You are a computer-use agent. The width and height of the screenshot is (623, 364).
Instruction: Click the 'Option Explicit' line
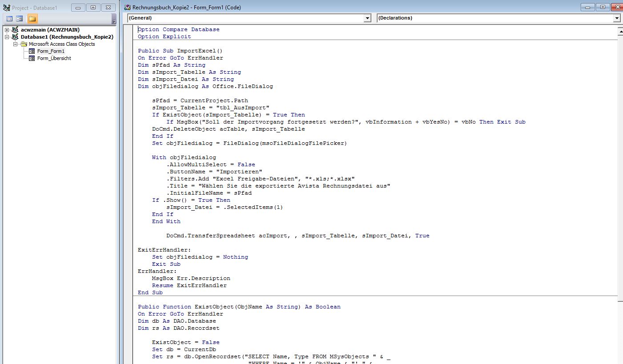coord(165,36)
